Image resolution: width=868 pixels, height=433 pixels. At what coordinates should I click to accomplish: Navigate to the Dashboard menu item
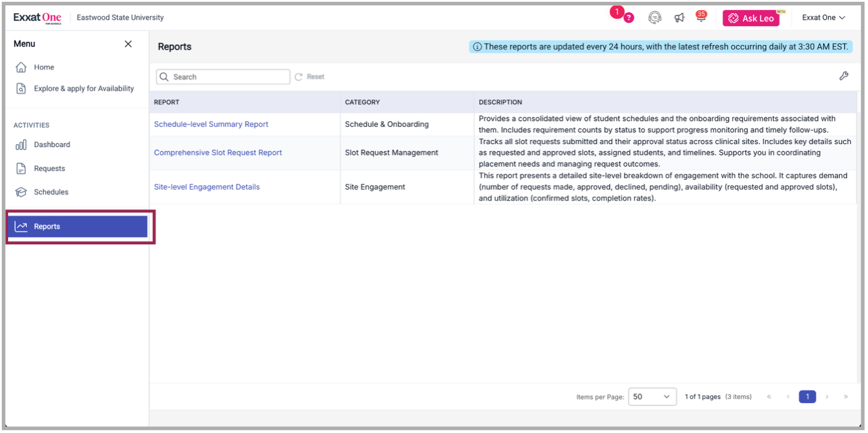tap(51, 145)
